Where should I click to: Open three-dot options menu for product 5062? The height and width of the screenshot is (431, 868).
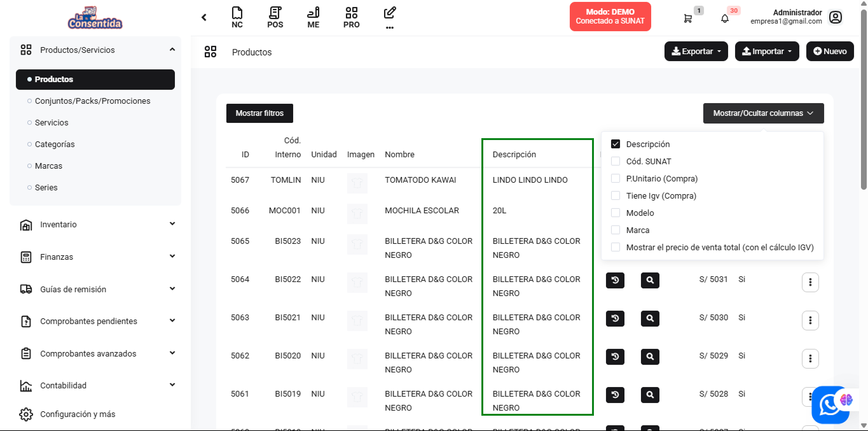(809, 358)
